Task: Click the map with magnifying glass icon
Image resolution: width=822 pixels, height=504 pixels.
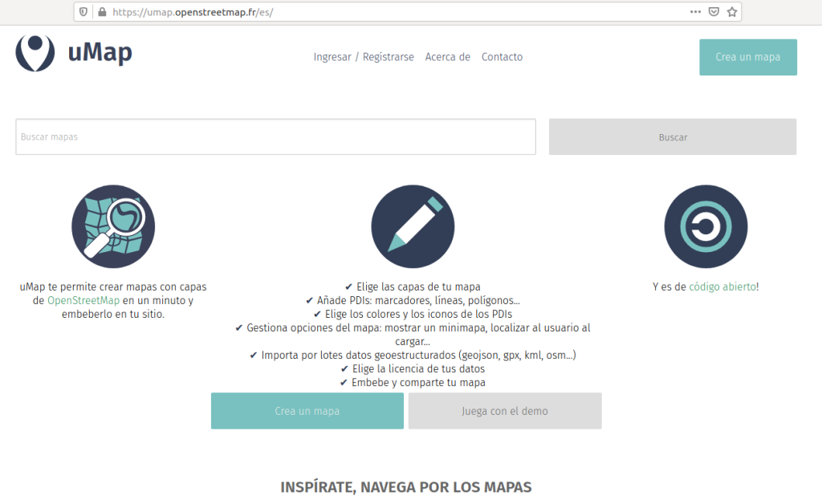Action: pos(113,226)
